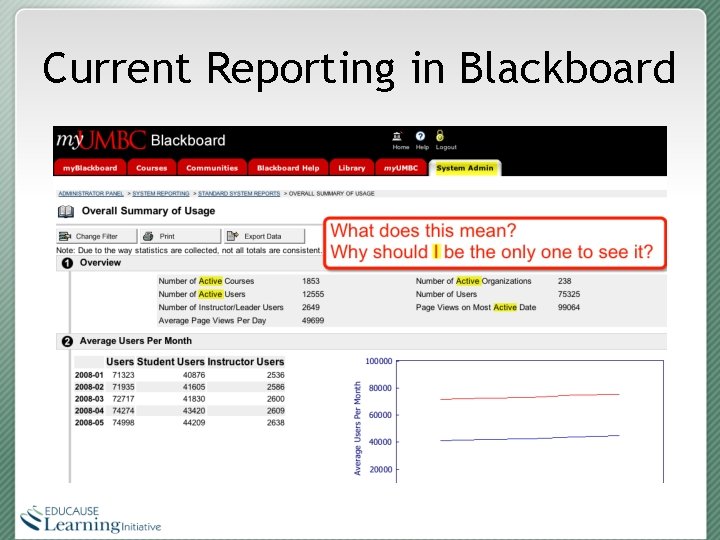Select student users value 44209
720x540 pixels.
pyautogui.click(x=194, y=422)
